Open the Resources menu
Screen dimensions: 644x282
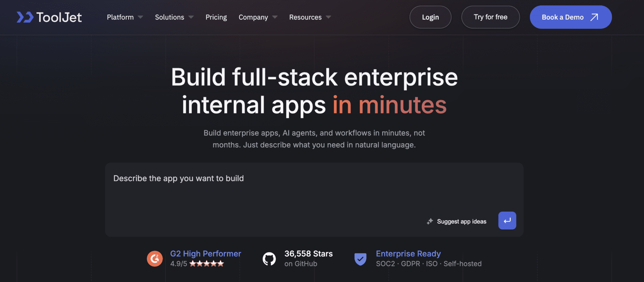(305, 17)
